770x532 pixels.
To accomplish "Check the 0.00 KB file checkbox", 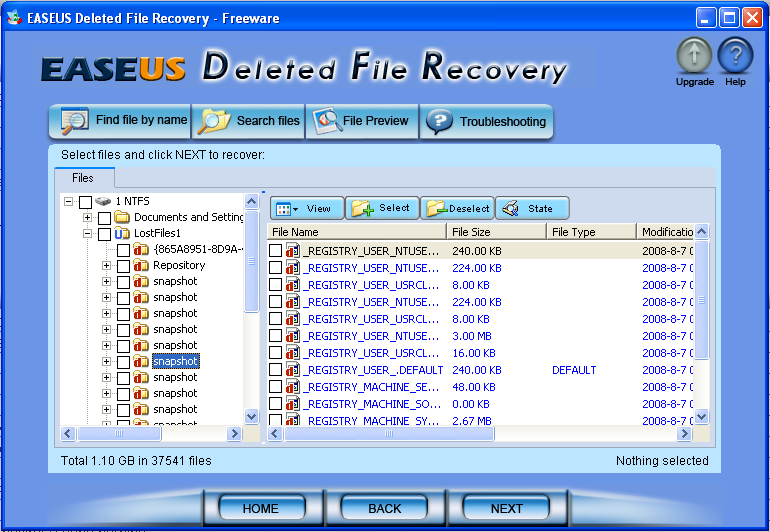I will click(275, 404).
